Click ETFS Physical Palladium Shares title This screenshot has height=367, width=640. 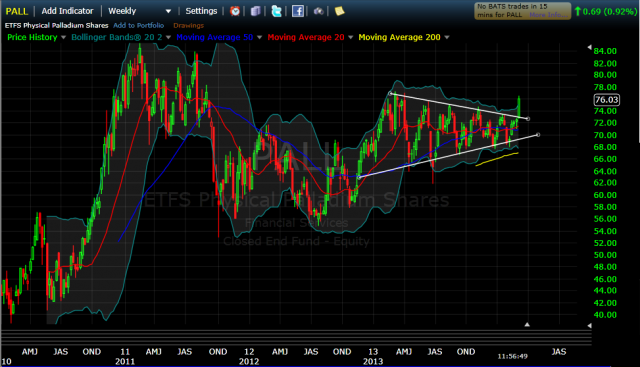pos(57,25)
